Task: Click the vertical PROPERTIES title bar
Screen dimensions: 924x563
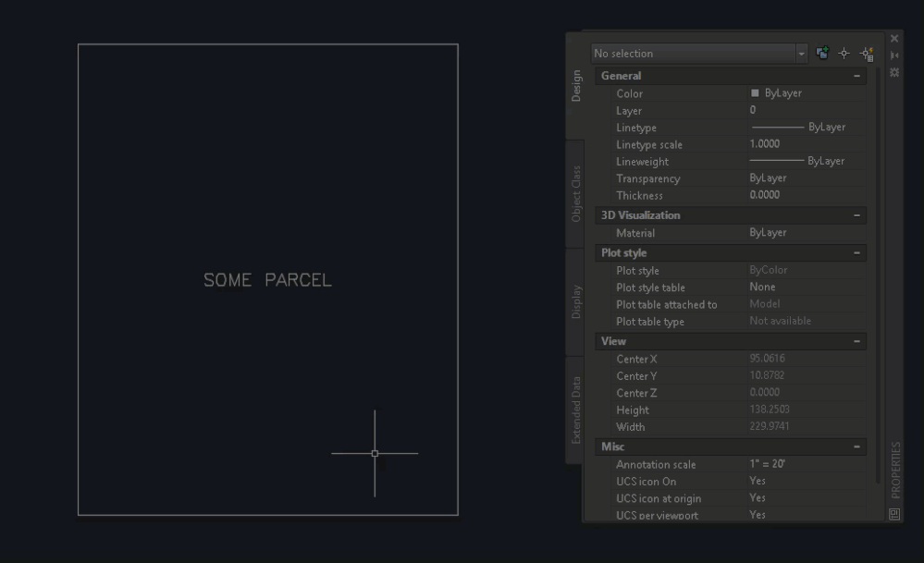Action: (895, 470)
